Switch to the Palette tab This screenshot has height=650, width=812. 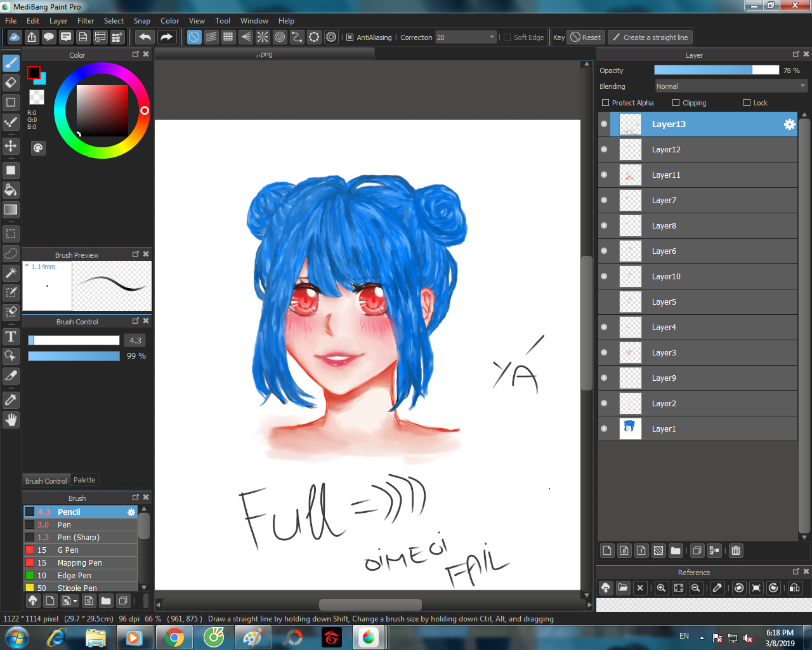(84, 480)
